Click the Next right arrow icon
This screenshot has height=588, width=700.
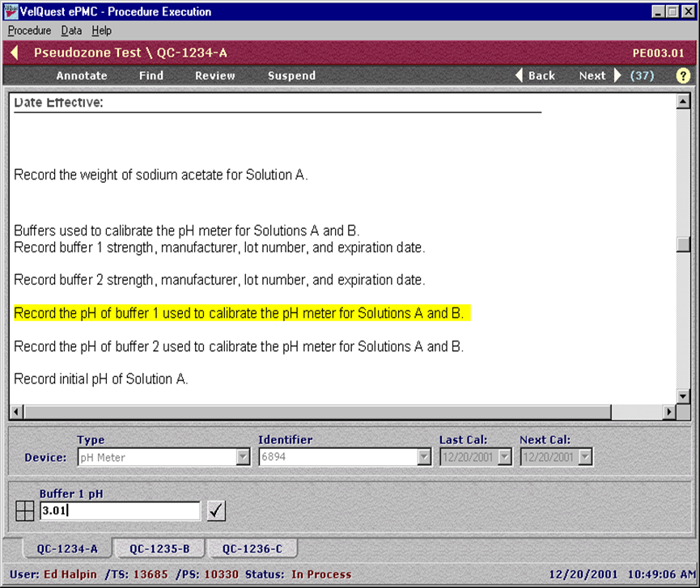[618, 75]
